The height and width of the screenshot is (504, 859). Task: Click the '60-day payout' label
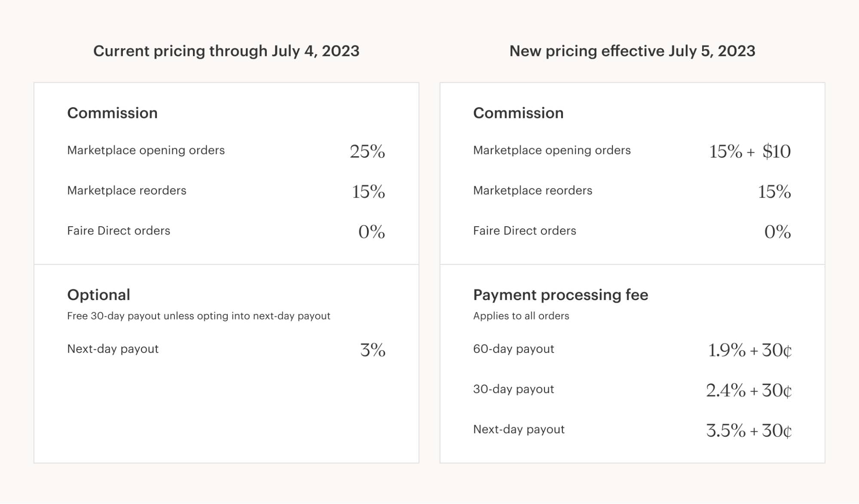pyautogui.click(x=514, y=349)
